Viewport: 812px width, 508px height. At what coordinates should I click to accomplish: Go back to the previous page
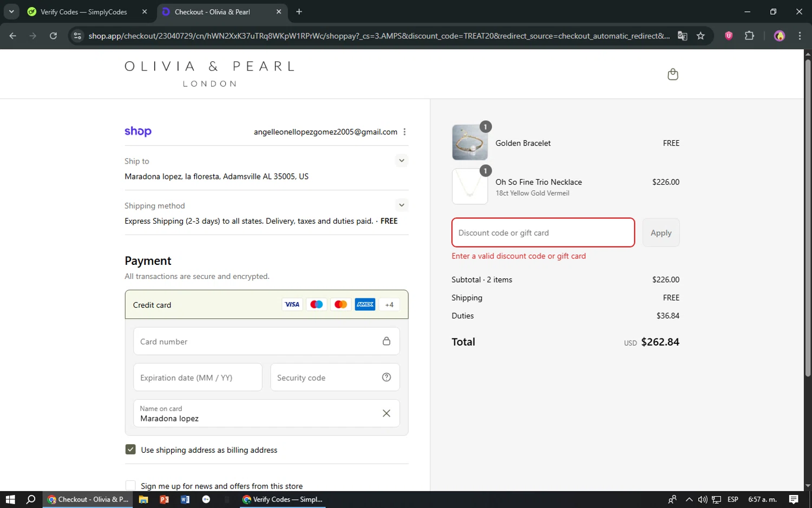tap(13, 36)
